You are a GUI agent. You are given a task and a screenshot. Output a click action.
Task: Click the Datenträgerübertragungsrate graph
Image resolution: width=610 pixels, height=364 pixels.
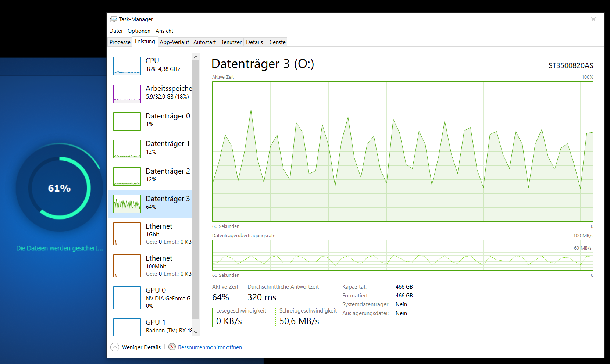tap(403, 255)
